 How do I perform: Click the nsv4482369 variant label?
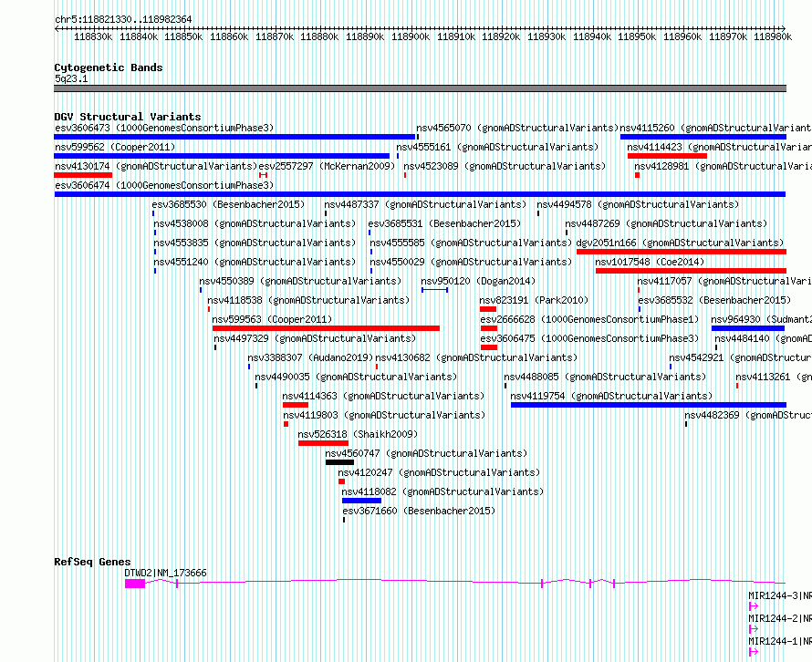pyautogui.click(x=748, y=415)
